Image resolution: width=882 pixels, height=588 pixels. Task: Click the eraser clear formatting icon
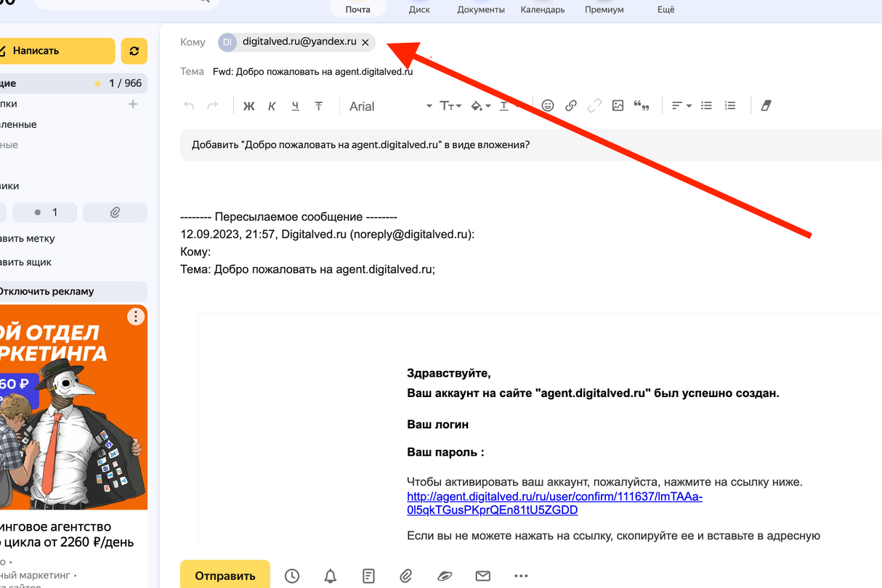765,106
